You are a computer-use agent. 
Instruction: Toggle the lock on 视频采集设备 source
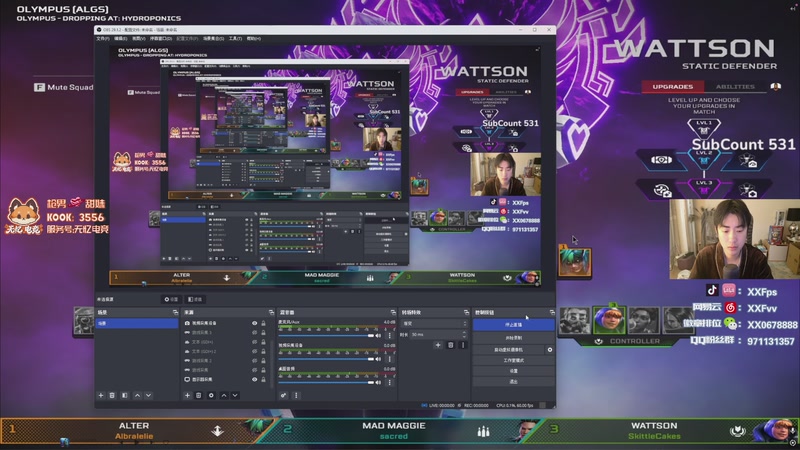tap(263, 323)
